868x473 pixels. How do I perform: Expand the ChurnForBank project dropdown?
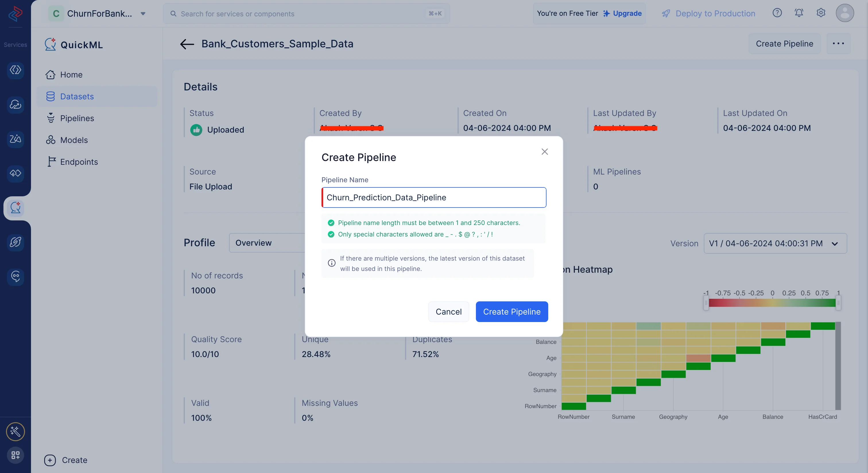point(143,13)
